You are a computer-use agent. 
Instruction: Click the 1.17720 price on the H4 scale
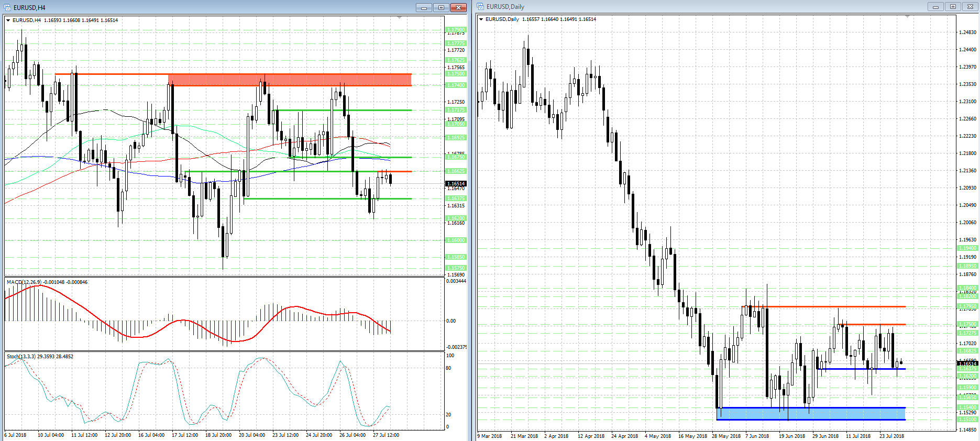456,50
